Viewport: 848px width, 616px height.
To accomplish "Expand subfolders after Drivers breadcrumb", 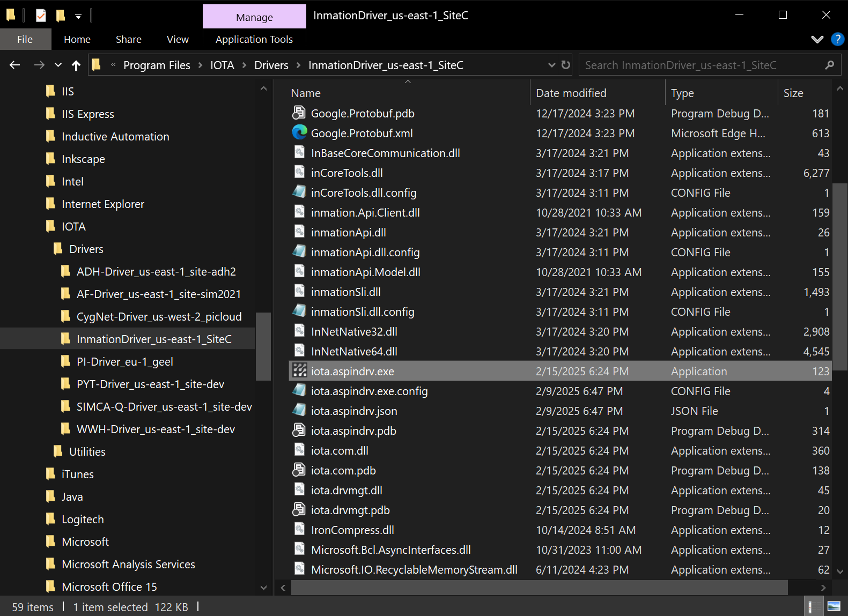I will pyautogui.click(x=298, y=65).
